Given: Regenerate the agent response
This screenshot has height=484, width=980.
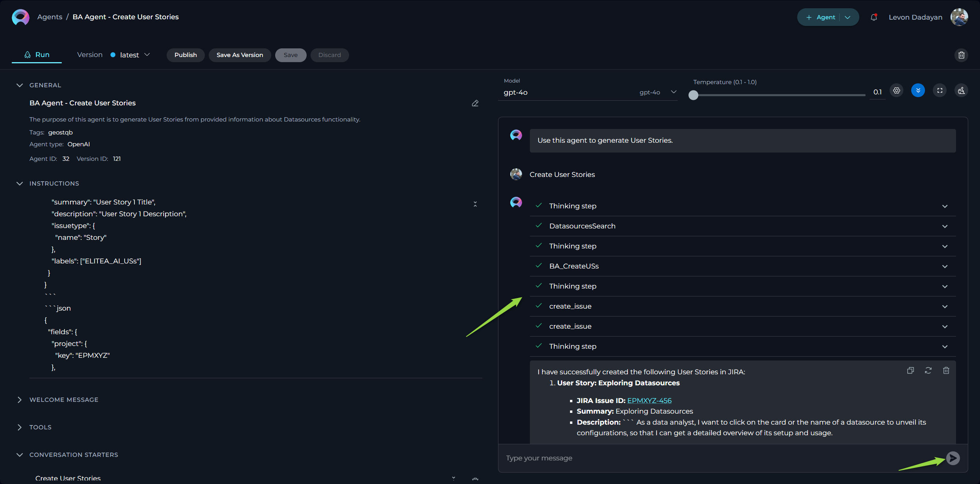Looking at the screenshot, I should click(928, 370).
